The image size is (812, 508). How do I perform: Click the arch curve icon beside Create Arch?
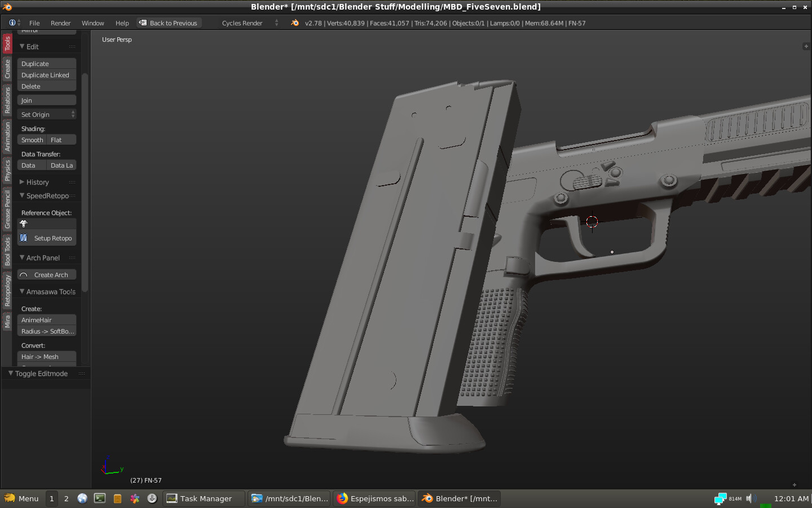24,275
